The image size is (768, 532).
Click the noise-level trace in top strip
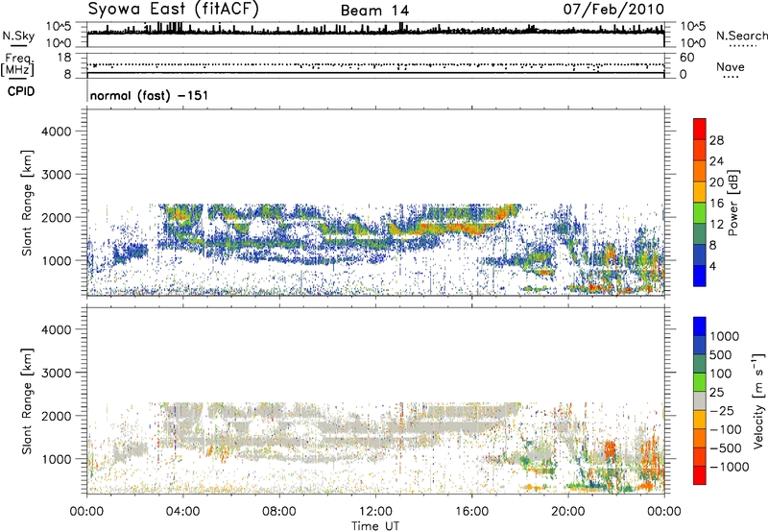375,32
